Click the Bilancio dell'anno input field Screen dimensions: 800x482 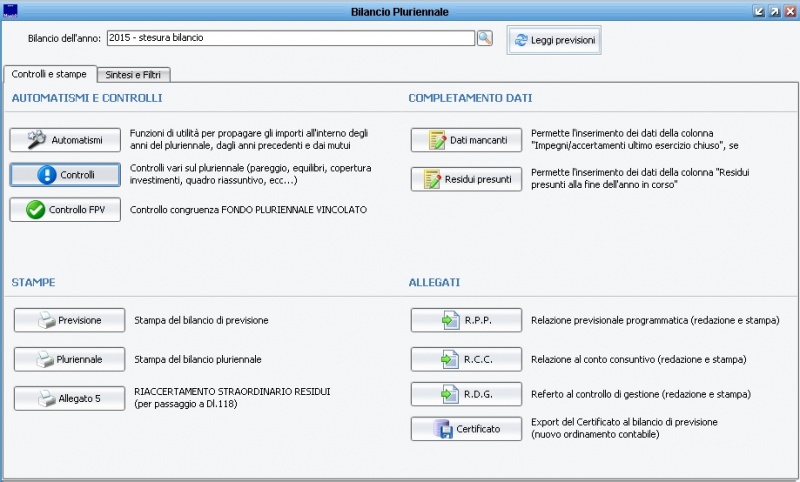288,39
